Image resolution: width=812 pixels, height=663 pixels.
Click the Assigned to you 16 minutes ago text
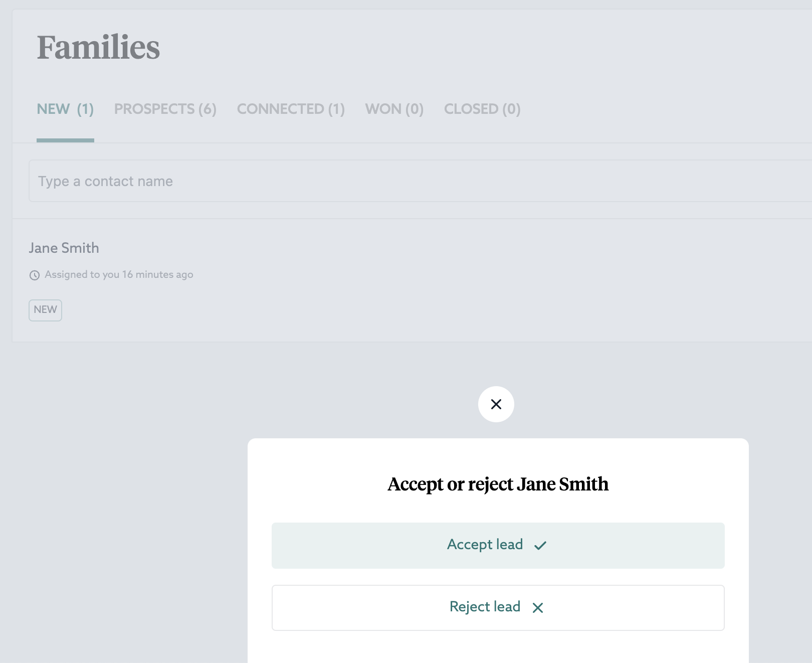(119, 275)
